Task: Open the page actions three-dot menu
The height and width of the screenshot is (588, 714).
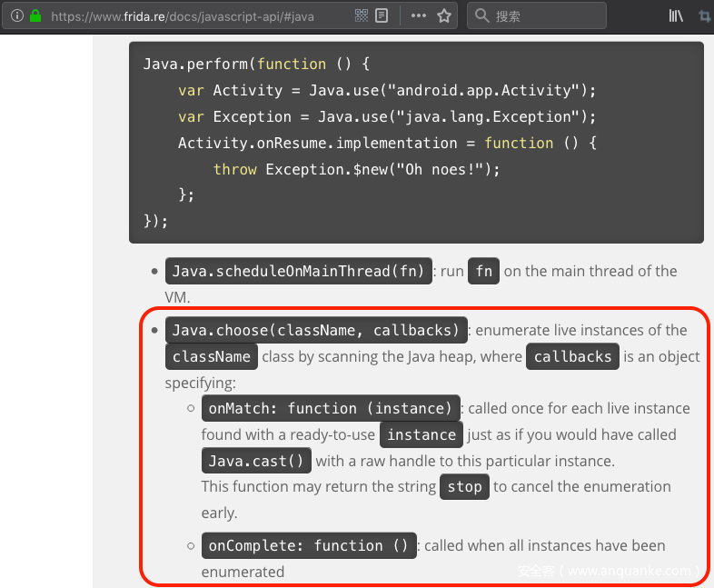Action: (418, 15)
